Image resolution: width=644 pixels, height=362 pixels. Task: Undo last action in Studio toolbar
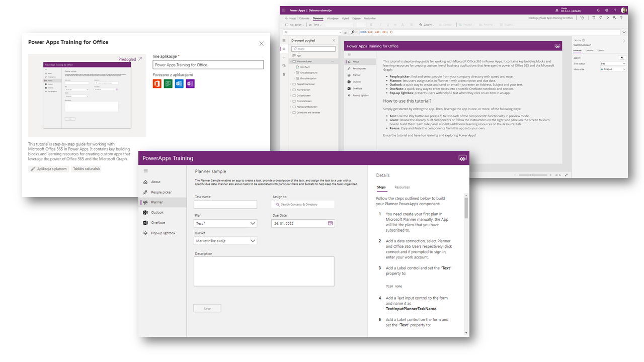(x=594, y=18)
